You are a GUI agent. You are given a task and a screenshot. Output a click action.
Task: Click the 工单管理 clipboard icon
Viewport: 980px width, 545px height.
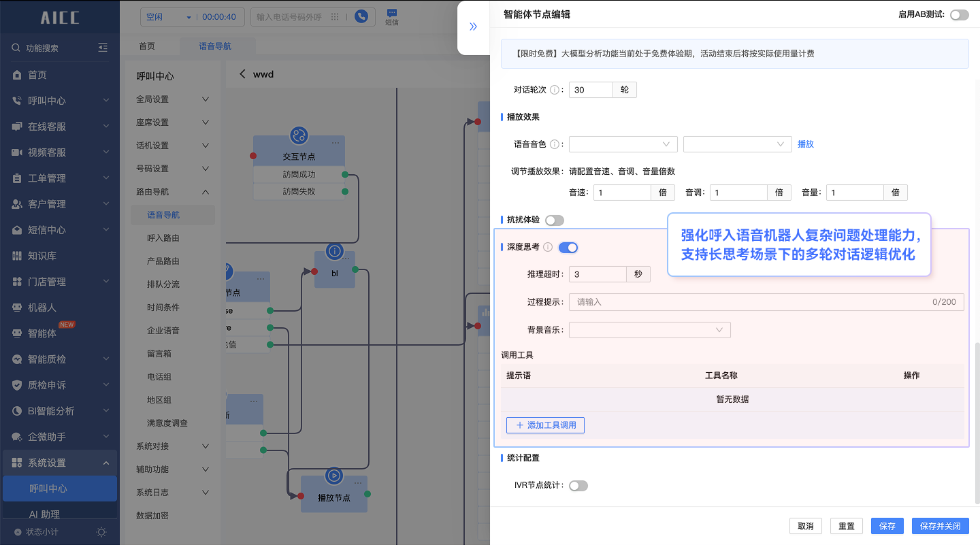17,178
